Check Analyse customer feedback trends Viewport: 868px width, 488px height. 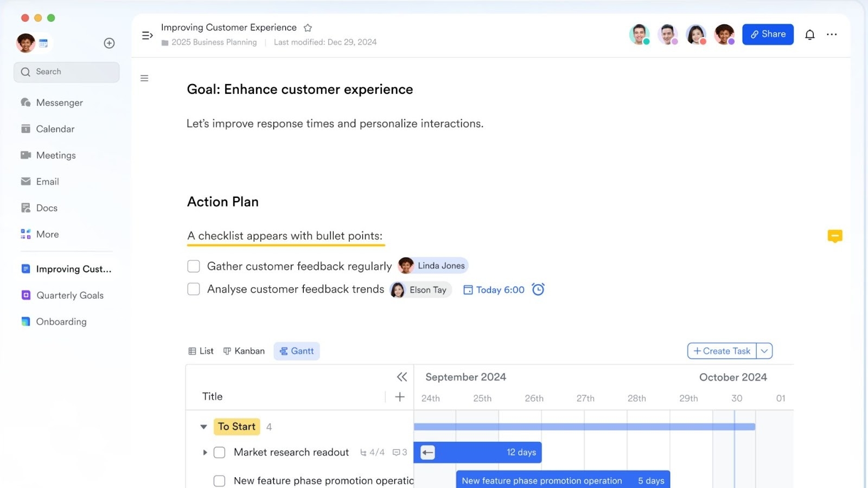pyautogui.click(x=194, y=289)
